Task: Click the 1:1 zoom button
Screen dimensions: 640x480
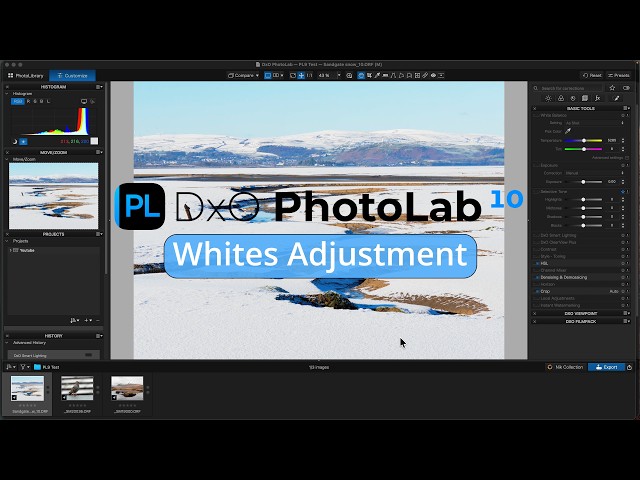Action: click(309, 76)
